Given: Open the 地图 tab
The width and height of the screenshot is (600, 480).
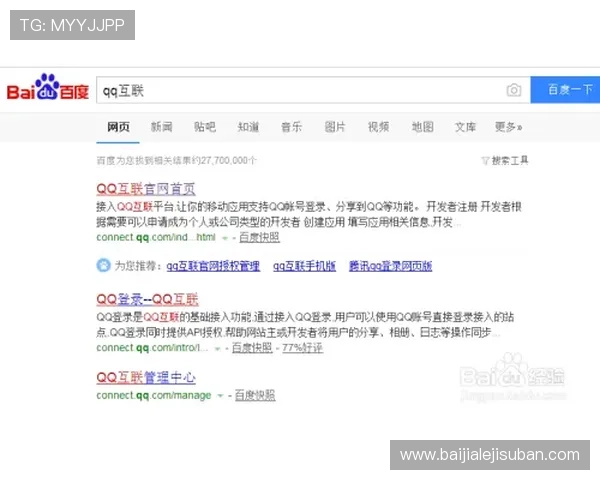Looking at the screenshot, I should [x=422, y=127].
